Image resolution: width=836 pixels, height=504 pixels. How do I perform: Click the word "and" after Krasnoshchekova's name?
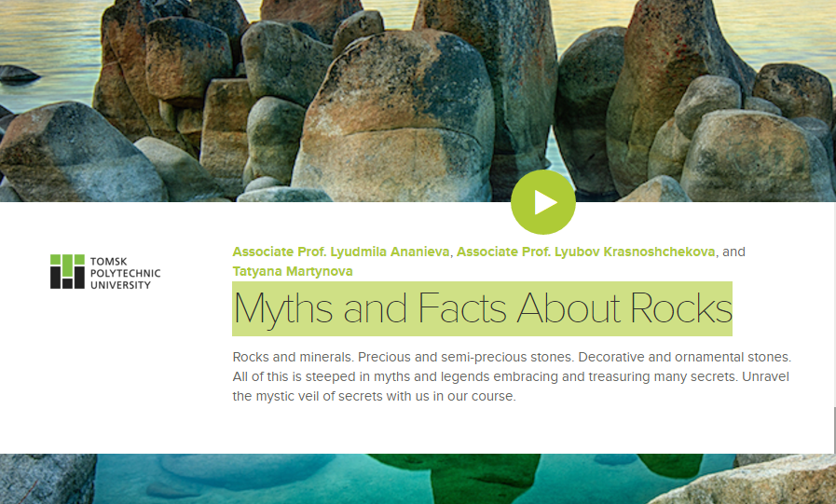tap(734, 252)
